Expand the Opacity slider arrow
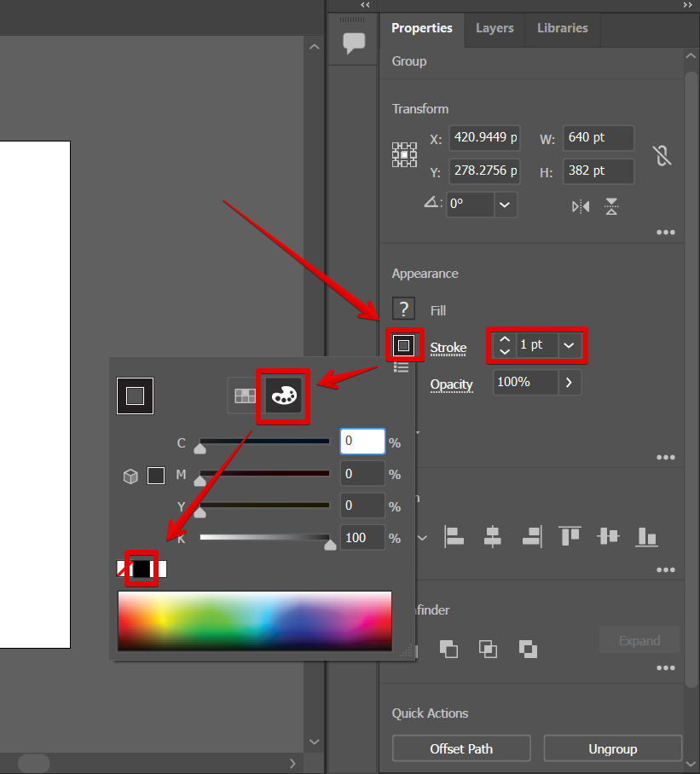The height and width of the screenshot is (774, 700). (570, 383)
